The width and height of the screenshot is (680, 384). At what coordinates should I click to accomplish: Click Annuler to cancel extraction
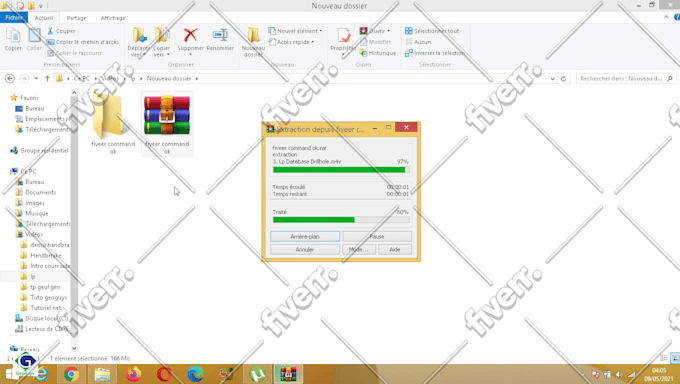(x=305, y=249)
